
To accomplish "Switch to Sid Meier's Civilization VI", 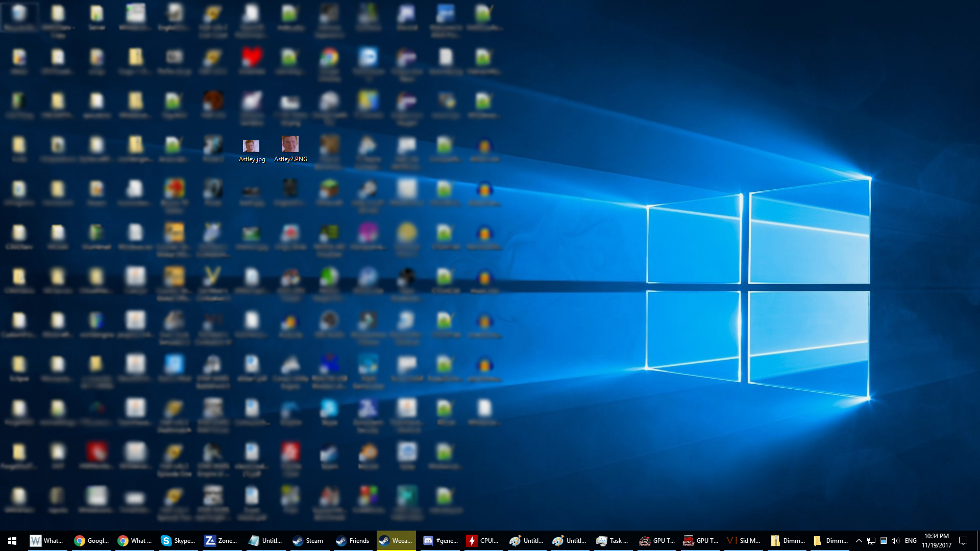I will [x=744, y=541].
